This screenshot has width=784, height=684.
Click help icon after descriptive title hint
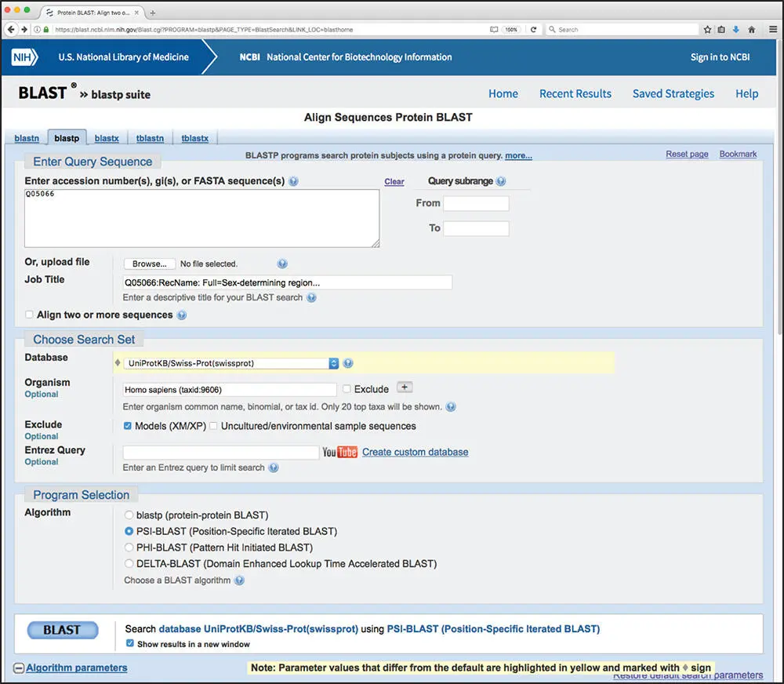coord(311,298)
